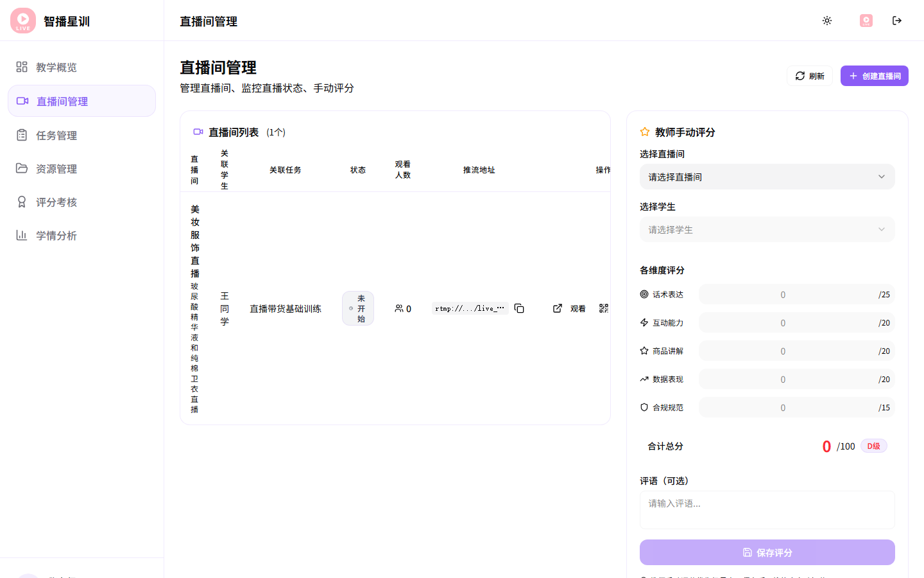Click the 任务管理 clipboard icon
Viewport: 924px width, 578px height.
click(x=22, y=135)
